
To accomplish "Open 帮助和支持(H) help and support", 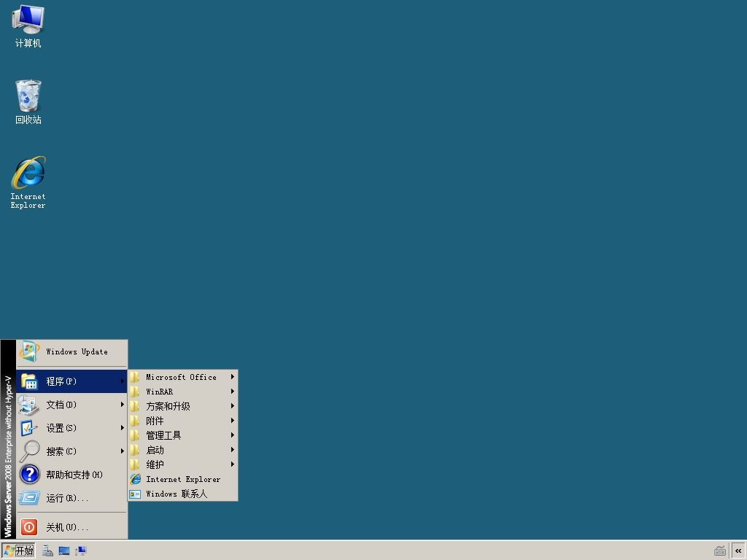I will point(72,475).
